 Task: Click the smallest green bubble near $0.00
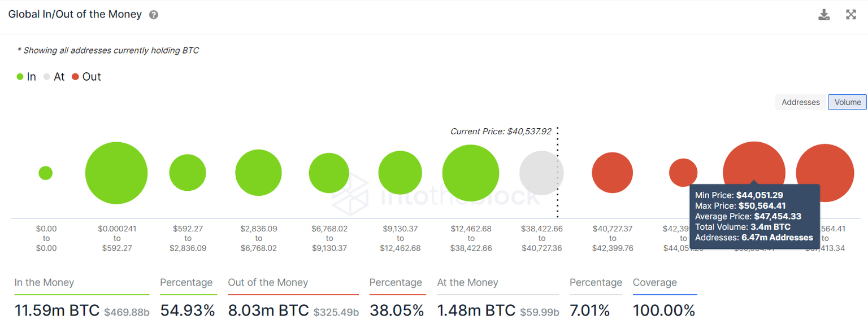[x=46, y=173]
